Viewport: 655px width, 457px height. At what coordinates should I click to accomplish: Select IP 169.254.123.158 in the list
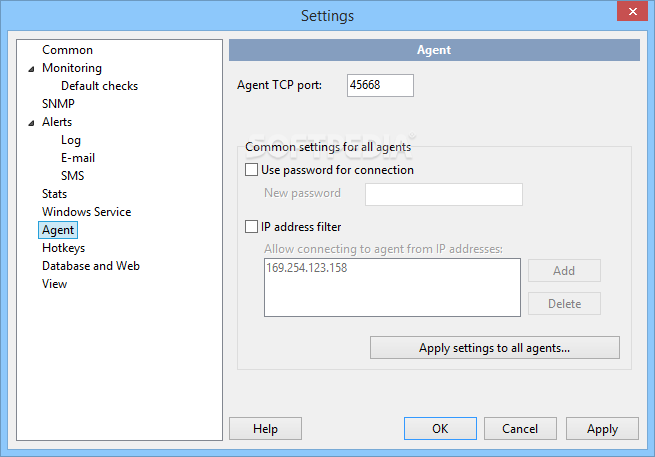307,268
